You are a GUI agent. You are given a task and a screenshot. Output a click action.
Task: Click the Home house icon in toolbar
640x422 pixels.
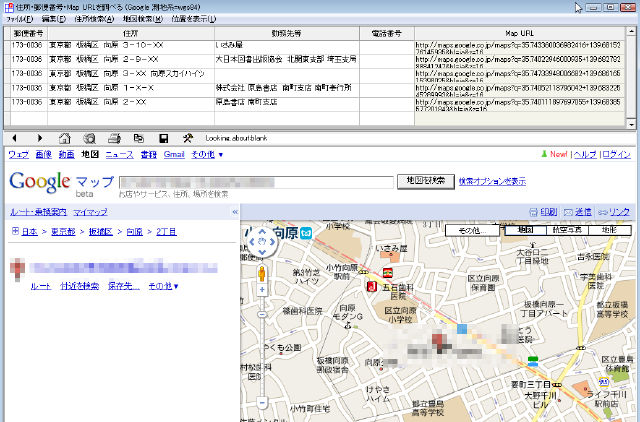tap(64, 138)
